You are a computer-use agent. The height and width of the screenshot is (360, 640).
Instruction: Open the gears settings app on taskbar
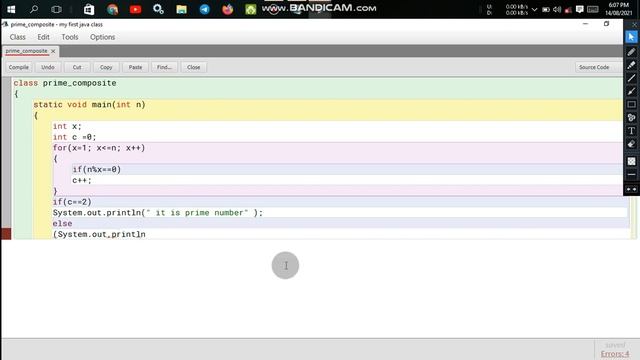pos(158,9)
